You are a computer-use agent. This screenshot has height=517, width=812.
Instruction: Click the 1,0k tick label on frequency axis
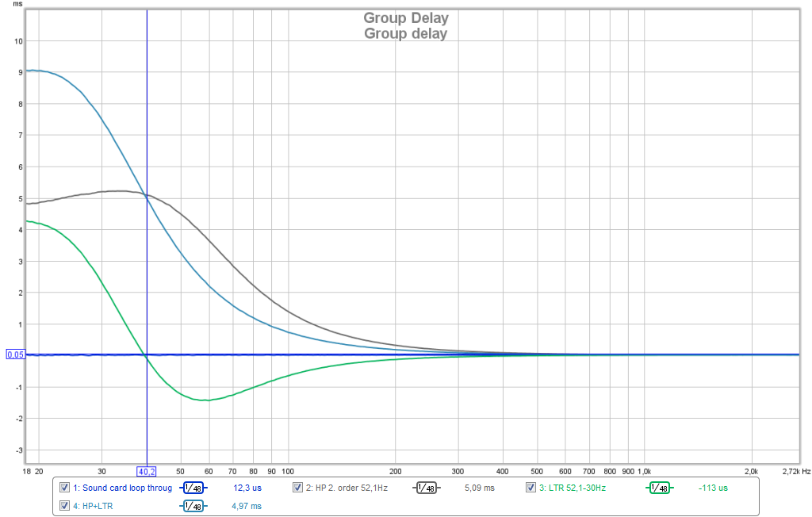[644, 472]
